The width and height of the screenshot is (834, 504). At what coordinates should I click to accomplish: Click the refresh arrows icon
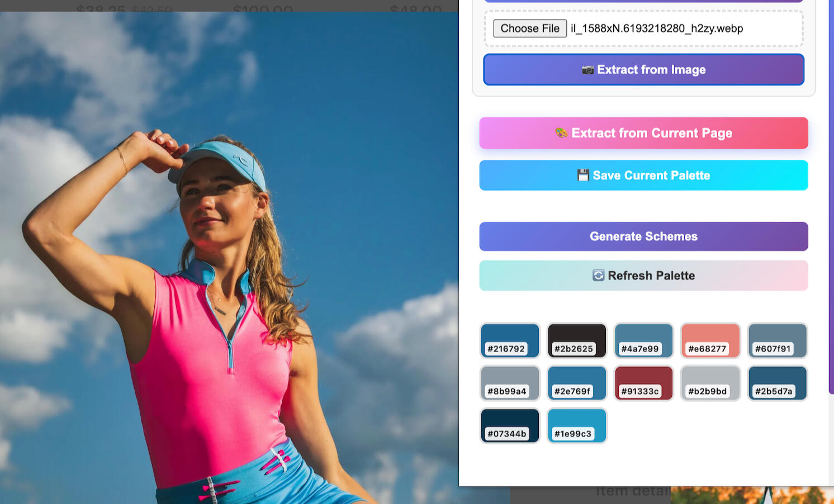[598, 275]
